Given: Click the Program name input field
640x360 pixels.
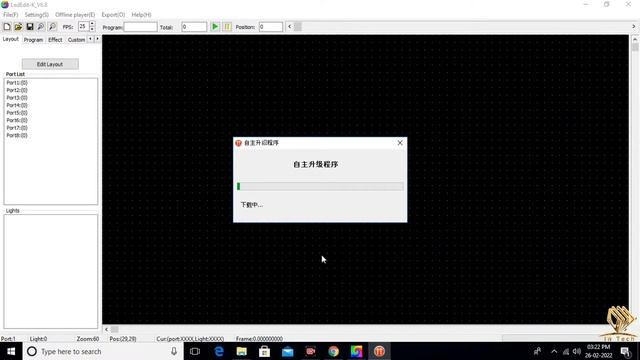Looking at the screenshot, I should click(x=140, y=27).
